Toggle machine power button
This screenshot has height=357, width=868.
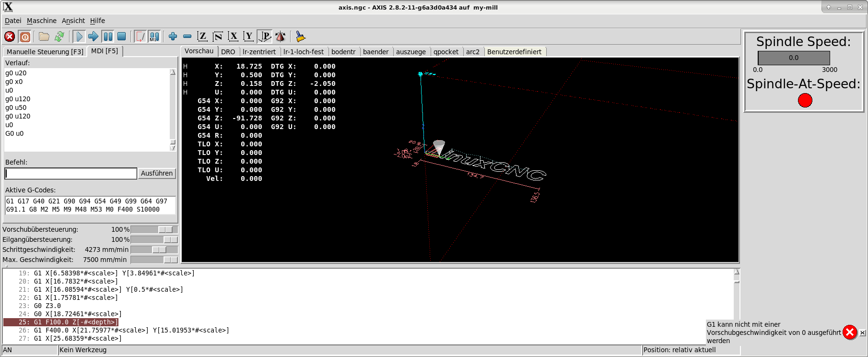(25, 36)
